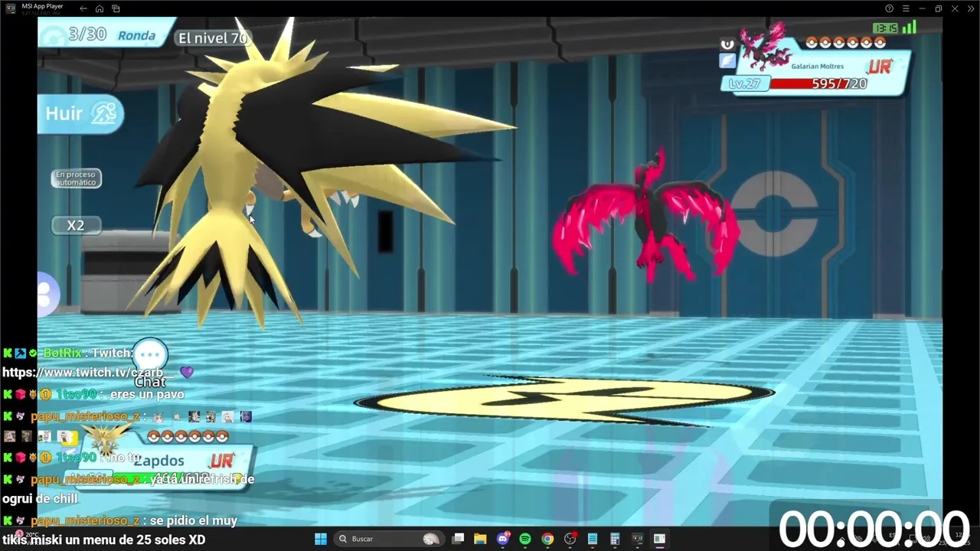Go back with the MSI App Player arrow
Screen dimensions: 980x551
point(83,8)
